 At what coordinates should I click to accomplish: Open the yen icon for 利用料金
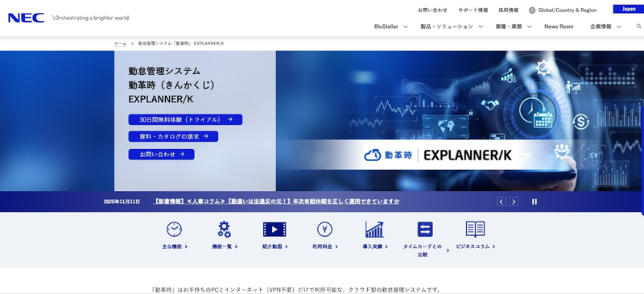[x=324, y=229]
